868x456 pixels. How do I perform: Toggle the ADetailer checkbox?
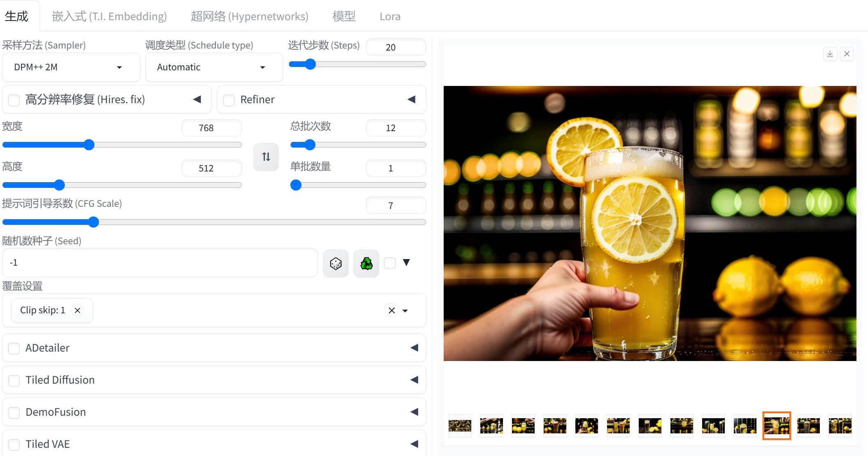pyautogui.click(x=14, y=348)
